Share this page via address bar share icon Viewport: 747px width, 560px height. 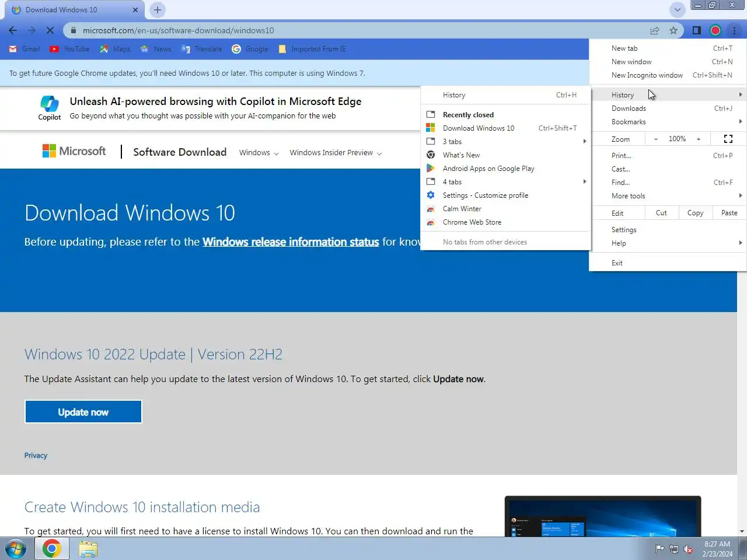[x=655, y=30]
